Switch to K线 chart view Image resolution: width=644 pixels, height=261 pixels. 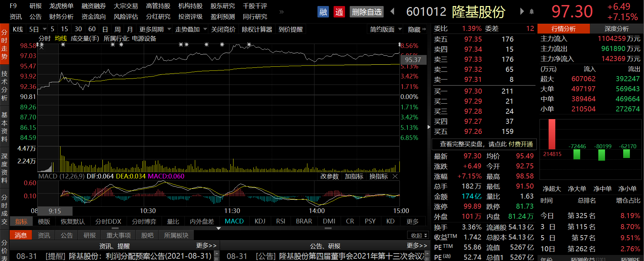pyautogui.click(x=18, y=30)
